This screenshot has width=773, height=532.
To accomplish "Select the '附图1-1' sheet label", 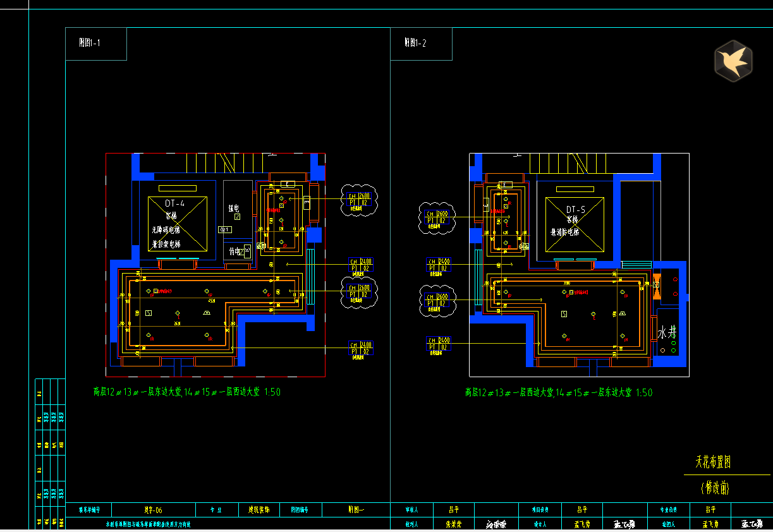I will pos(89,43).
